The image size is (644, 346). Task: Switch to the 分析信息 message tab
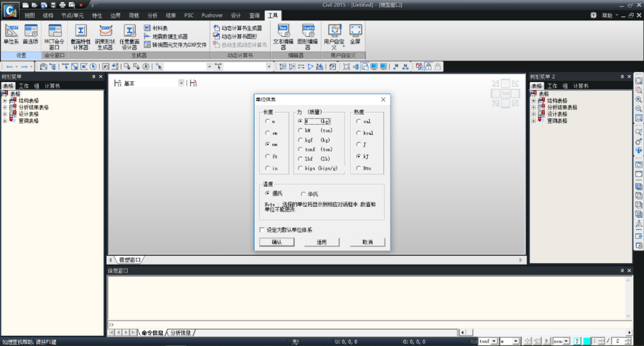click(180, 332)
